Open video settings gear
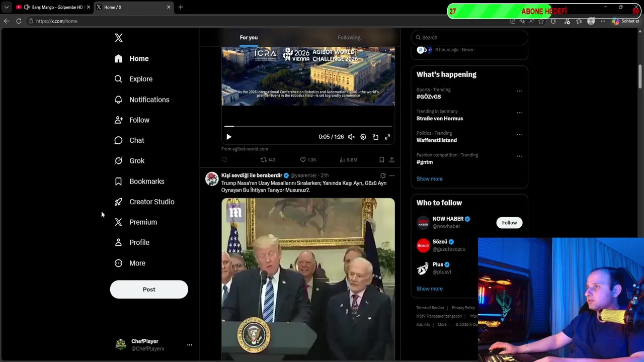Image resolution: width=644 pixels, height=362 pixels. 363,137
